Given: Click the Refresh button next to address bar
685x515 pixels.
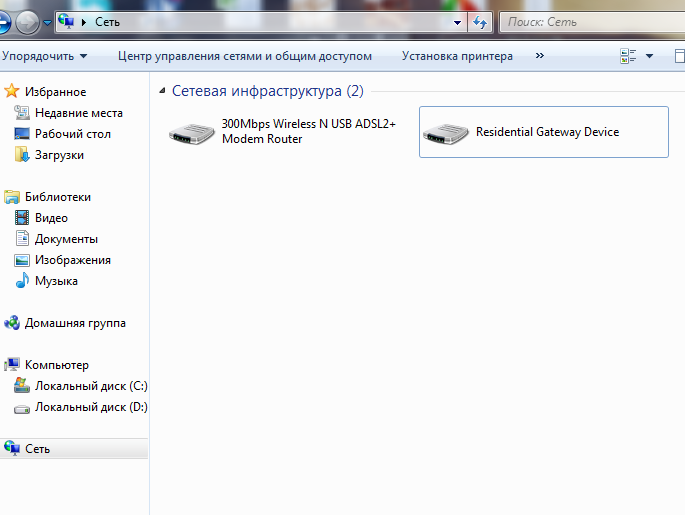Looking at the screenshot, I should point(480,22).
